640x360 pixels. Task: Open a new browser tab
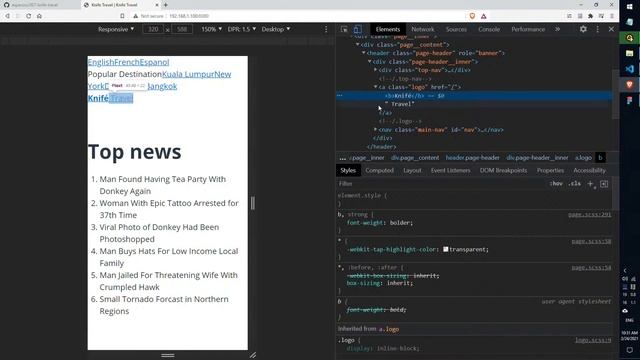166,5
